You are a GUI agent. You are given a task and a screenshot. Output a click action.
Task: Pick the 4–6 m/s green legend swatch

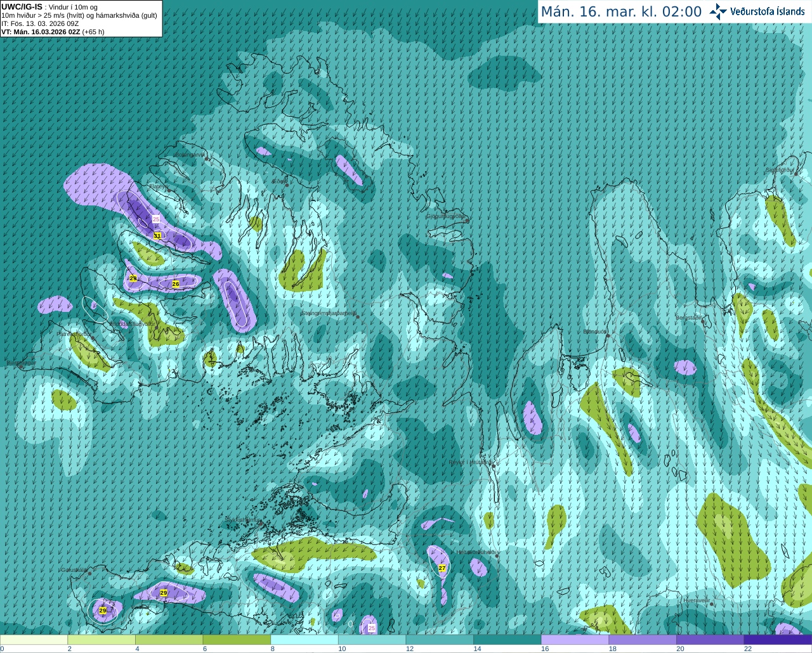pyautogui.click(x=169, y=640)
